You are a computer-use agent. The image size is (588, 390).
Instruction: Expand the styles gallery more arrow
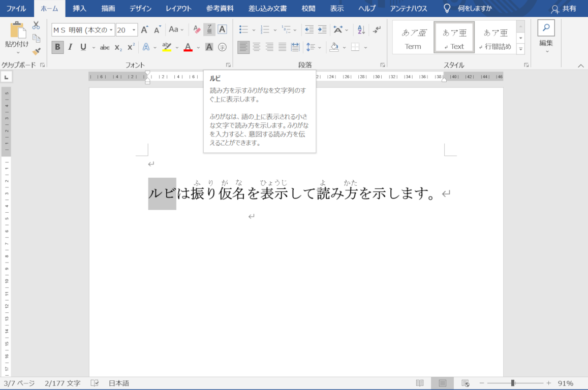click(x=520, y=49)
